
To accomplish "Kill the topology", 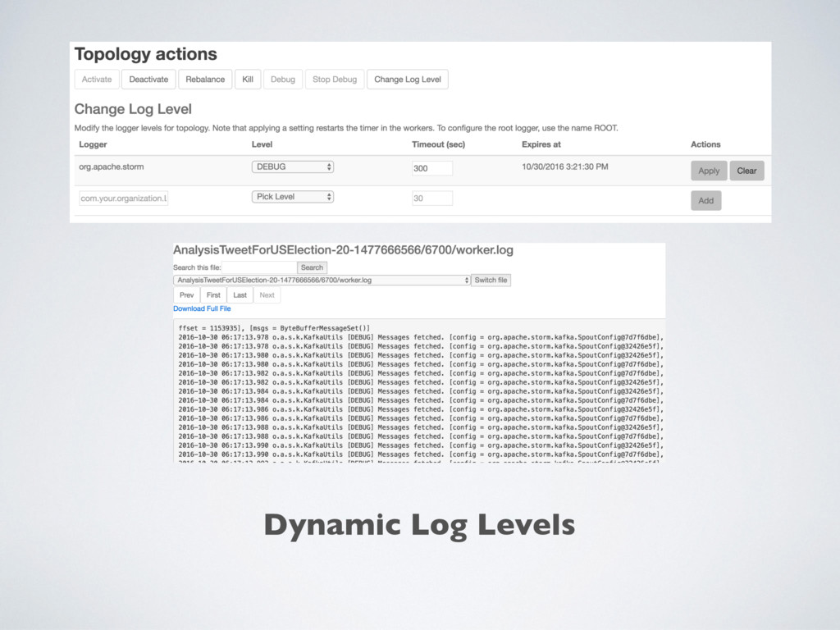I will click(x=247, y=80).
